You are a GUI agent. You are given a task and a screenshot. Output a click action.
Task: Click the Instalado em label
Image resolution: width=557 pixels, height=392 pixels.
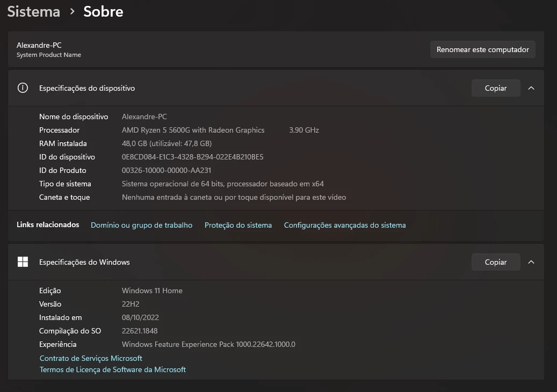point(60,317)
